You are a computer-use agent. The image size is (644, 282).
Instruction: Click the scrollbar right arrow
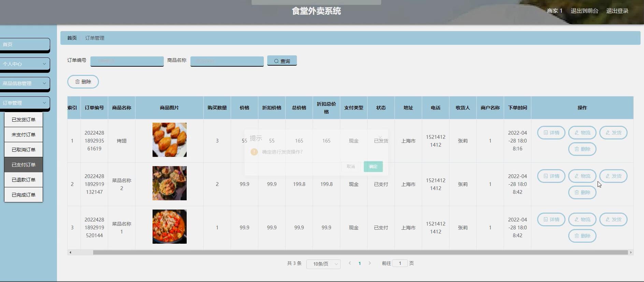tap(631, 252)
